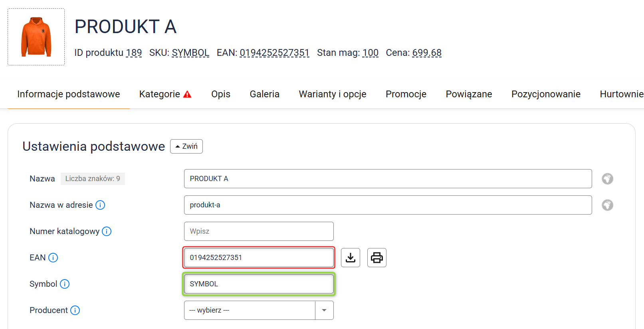Click the globe icon beside Nazwa field
Screen dimensions: 644x329
607,179
